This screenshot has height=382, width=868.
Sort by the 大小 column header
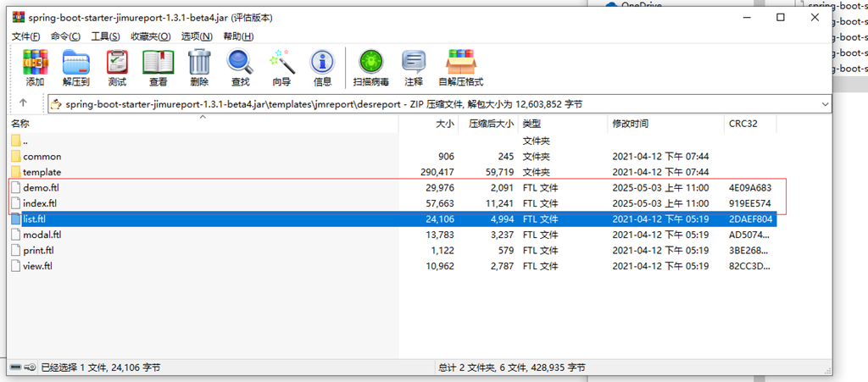428,124
